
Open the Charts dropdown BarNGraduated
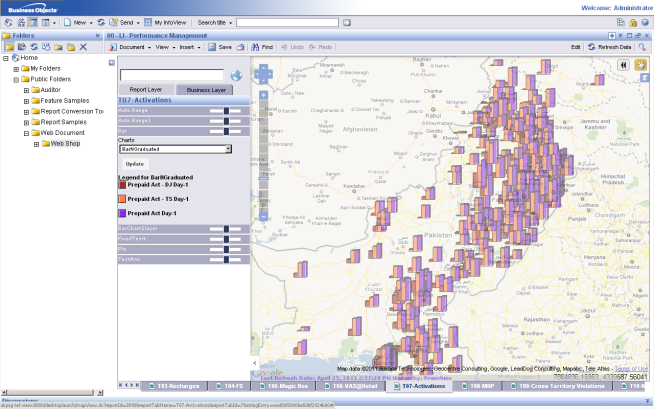[x=176, y=149]
